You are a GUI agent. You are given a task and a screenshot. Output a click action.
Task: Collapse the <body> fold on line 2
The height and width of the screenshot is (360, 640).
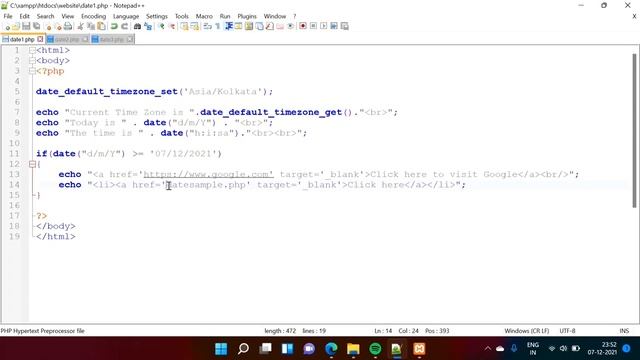point(32,61)
